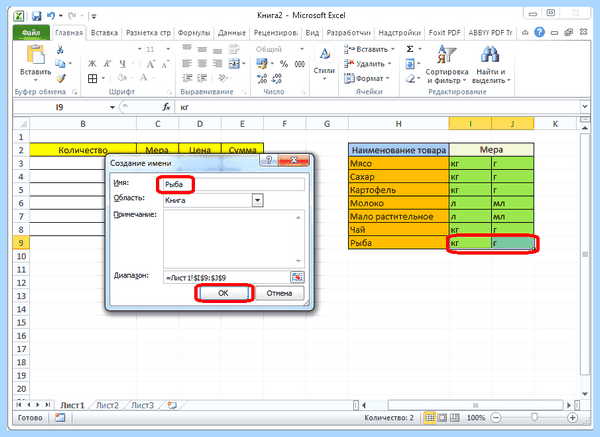Select the Sort and Filter funnel icon
600x437 pixels.
[x=447, y=54]
